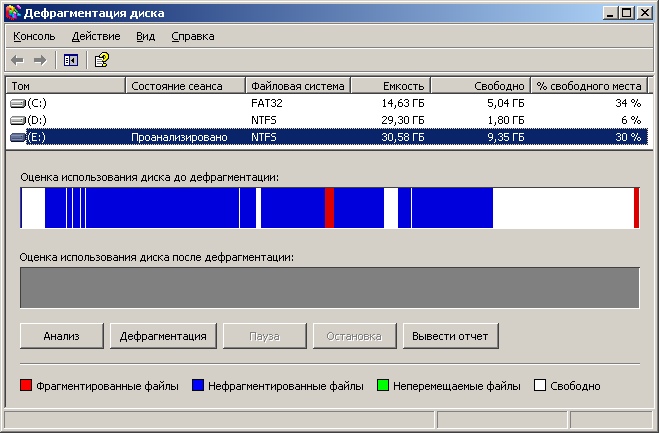Viewport: 659px width, 433px height.
Task: Sort by the Емкость column header
Action: tap(390, 86)
